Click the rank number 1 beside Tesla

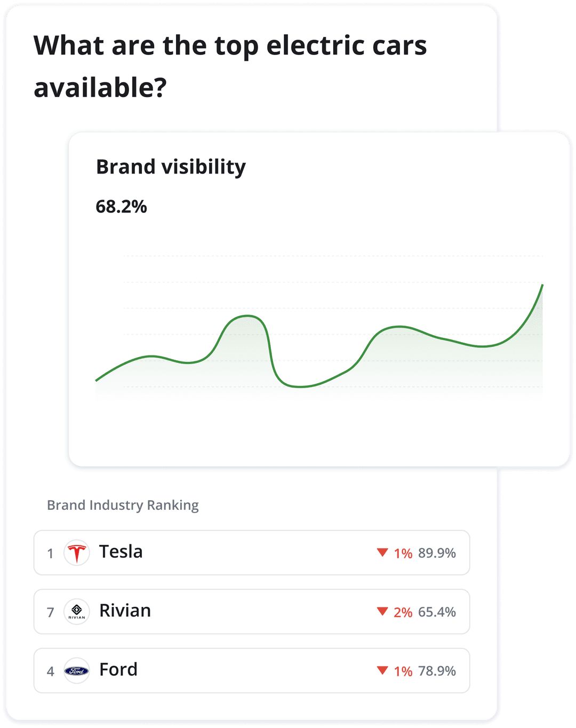50,553
